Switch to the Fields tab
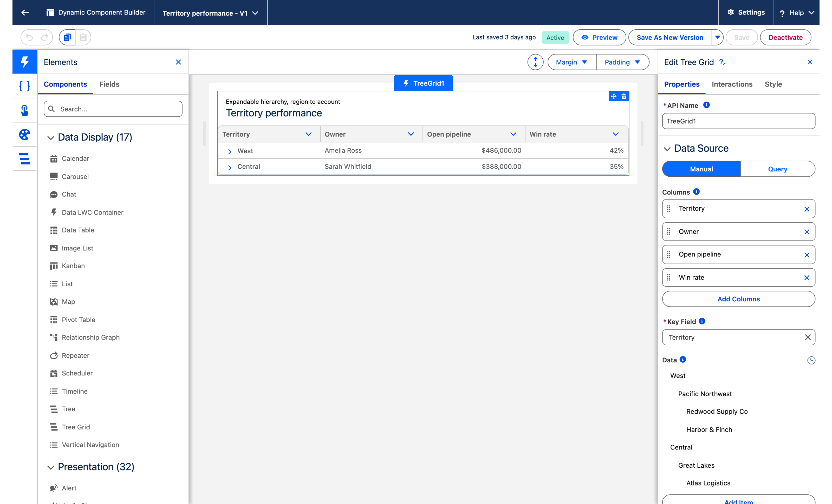 click(109, 84)
